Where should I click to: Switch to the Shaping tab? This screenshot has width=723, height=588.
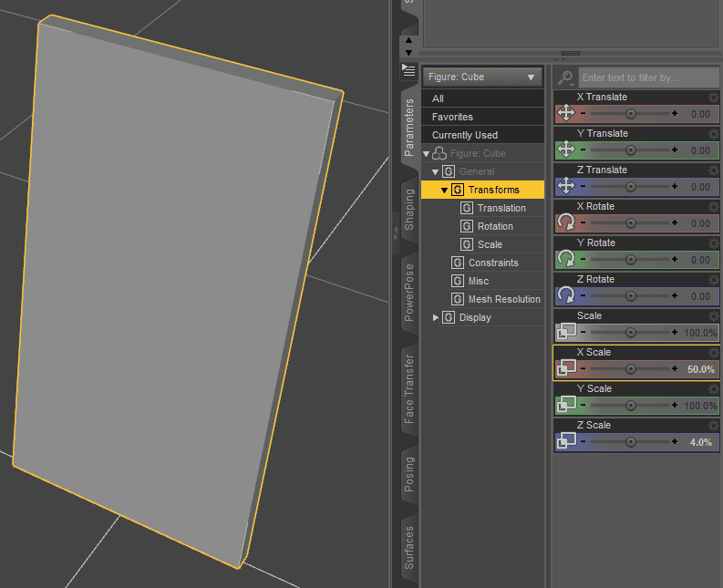(x=409, y=209)
